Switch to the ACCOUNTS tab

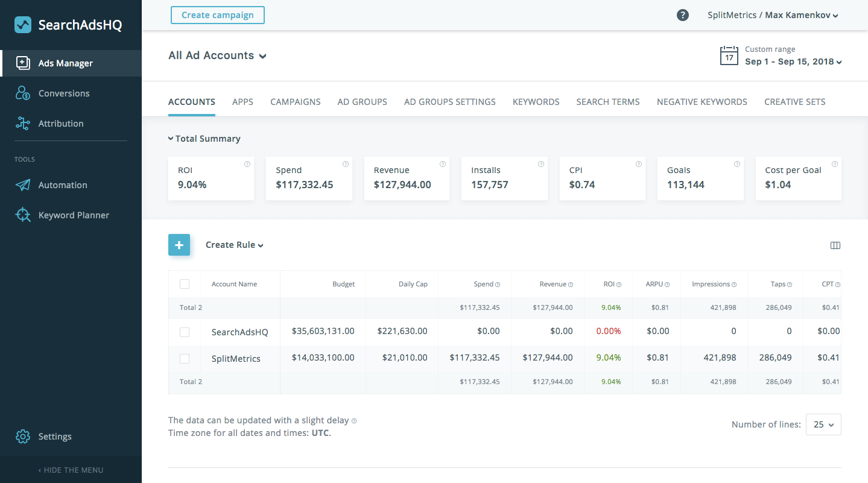[192, 102]
